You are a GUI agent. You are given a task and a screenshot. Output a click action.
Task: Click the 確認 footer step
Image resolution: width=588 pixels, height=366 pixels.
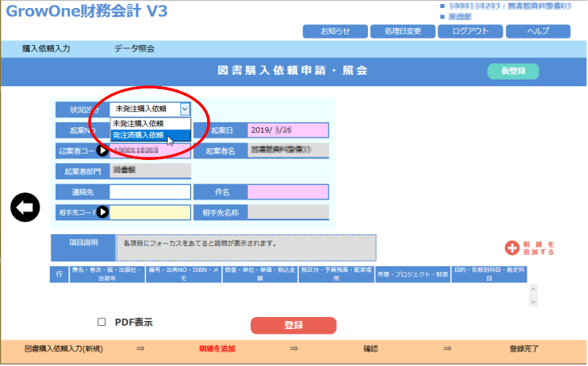coord(371,349)
